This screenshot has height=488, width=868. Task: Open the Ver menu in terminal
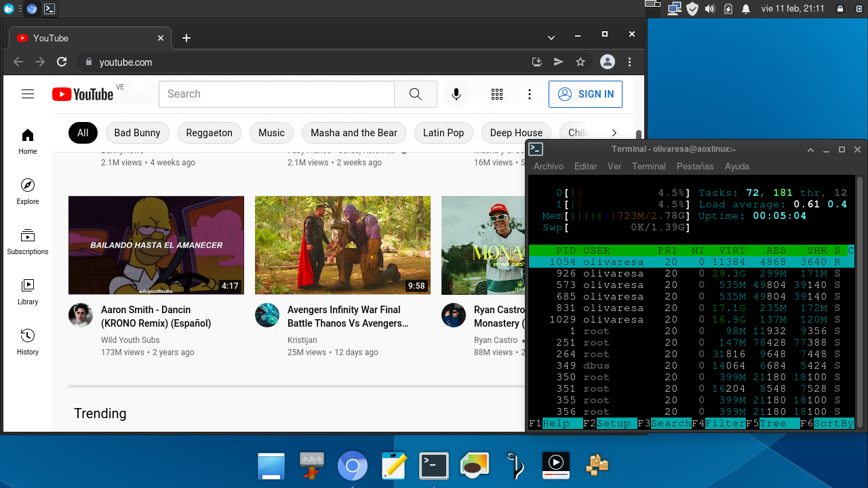point(614,166)
